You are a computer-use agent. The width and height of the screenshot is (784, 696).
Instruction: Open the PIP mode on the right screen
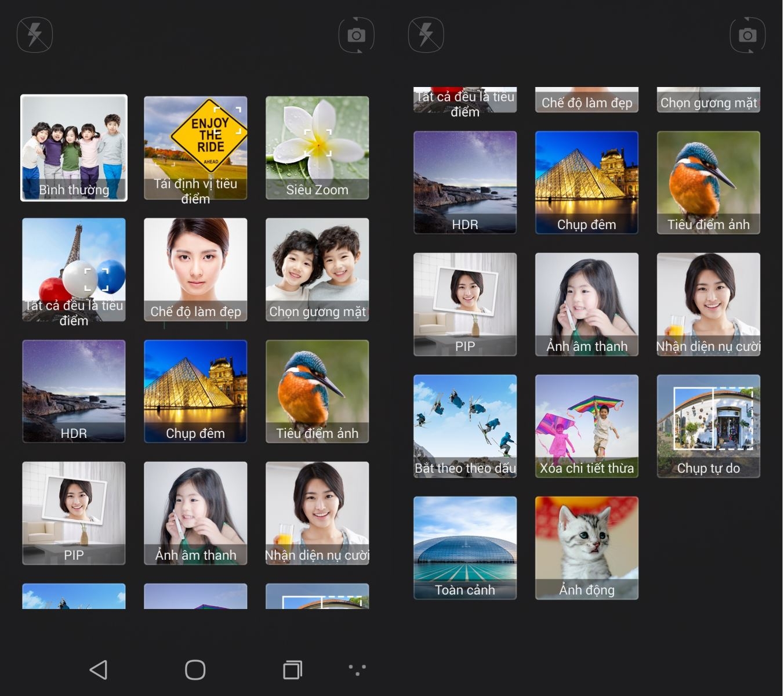(465, 304)
